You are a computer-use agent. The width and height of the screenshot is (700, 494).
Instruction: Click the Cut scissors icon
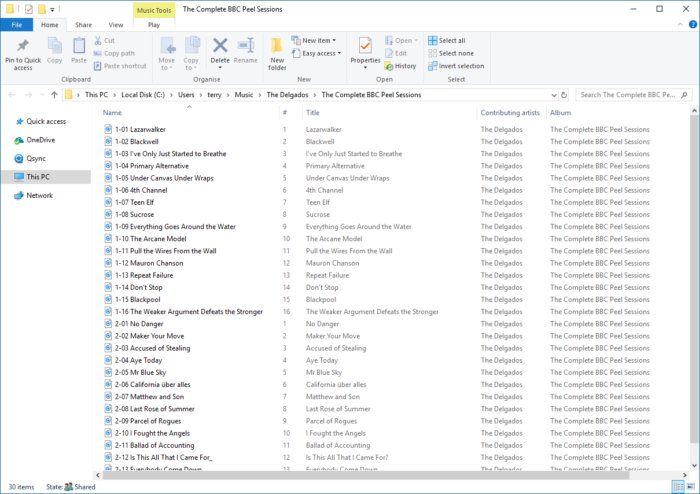[98, 41]
